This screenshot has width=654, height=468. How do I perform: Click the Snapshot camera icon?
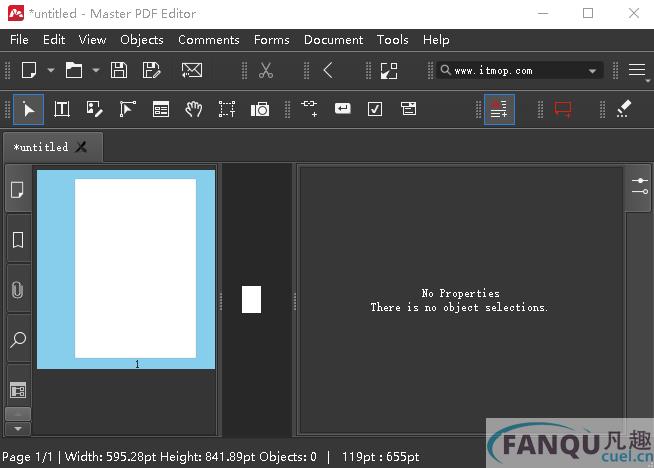pos(260,109)
